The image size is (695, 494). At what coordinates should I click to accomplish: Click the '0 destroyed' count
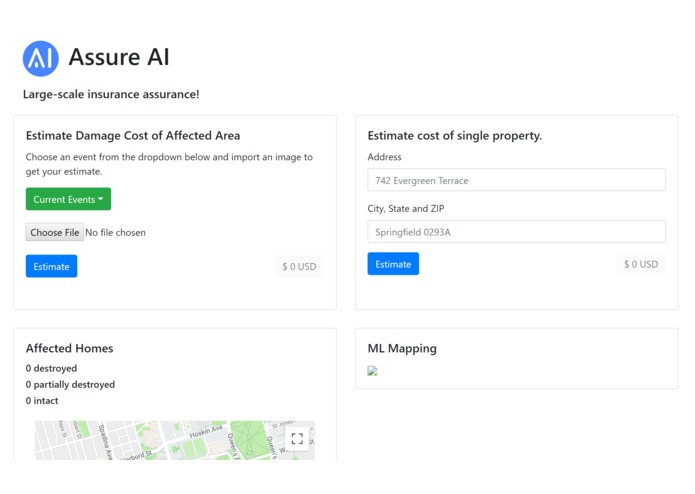tap(51, 368)
